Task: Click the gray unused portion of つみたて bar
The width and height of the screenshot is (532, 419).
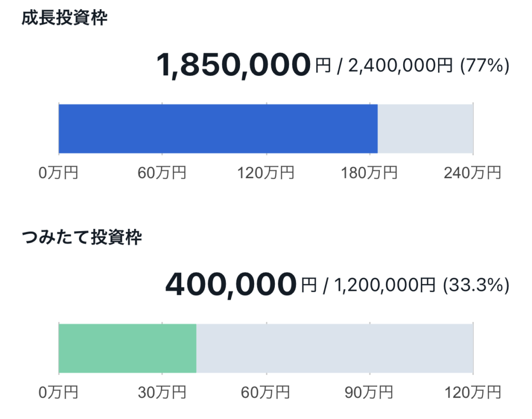Action: click(x=335, y=348)
